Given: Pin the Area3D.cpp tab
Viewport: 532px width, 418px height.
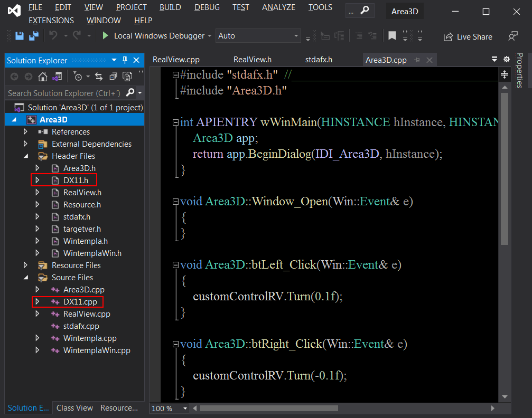Looking at the screenshot, I should [417, 60].
